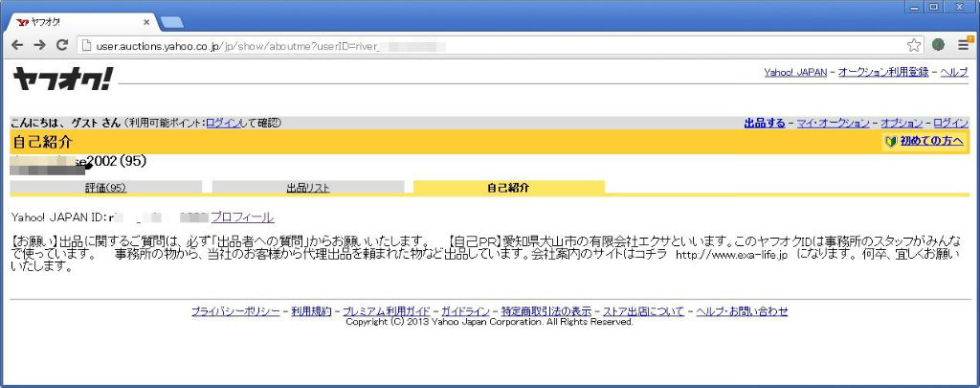
Task: Switch to the 出品リスト tab
Action: pos(308,188)
